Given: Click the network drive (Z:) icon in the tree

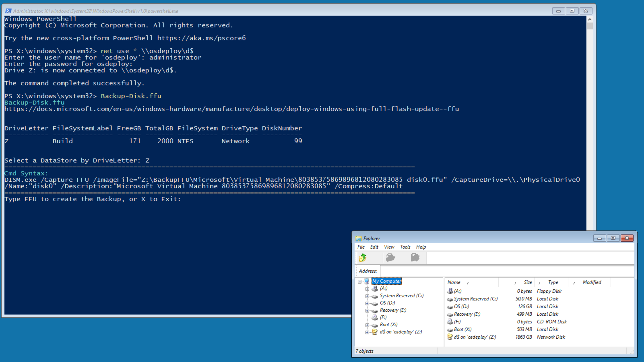Looking at the screenshot, I should [375, 332].
